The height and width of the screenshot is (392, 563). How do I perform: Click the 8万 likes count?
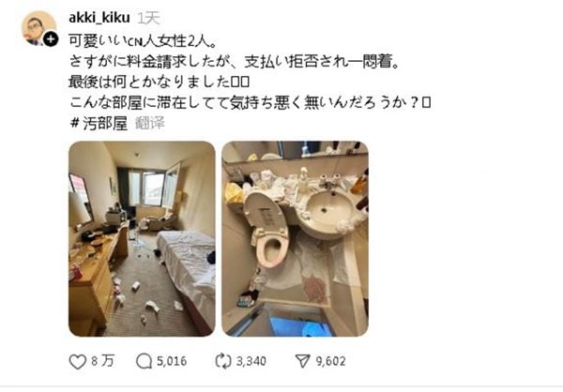point(102,361)
